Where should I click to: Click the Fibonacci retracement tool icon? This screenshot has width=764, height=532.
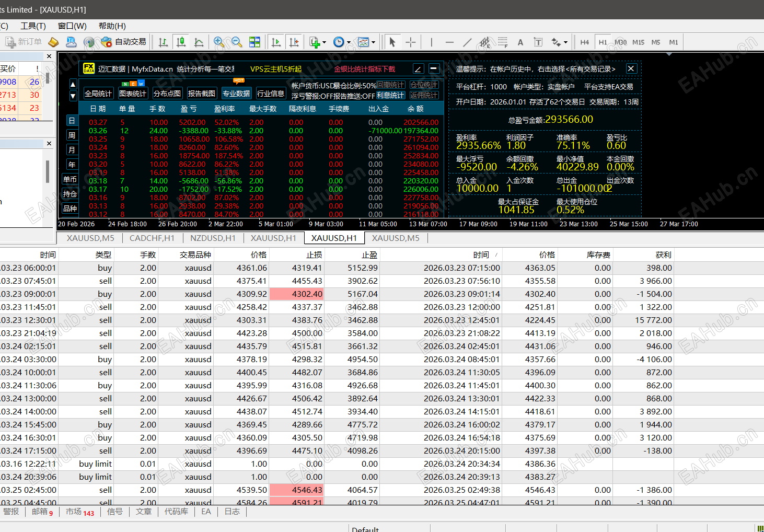coord(503,42)
